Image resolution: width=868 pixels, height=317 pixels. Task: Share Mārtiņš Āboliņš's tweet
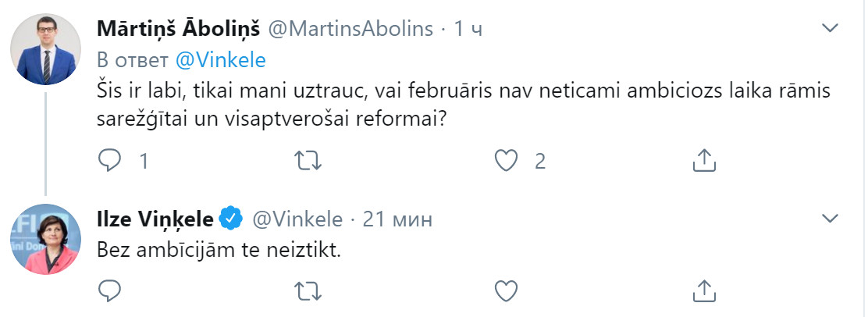(x=704, y=160)
